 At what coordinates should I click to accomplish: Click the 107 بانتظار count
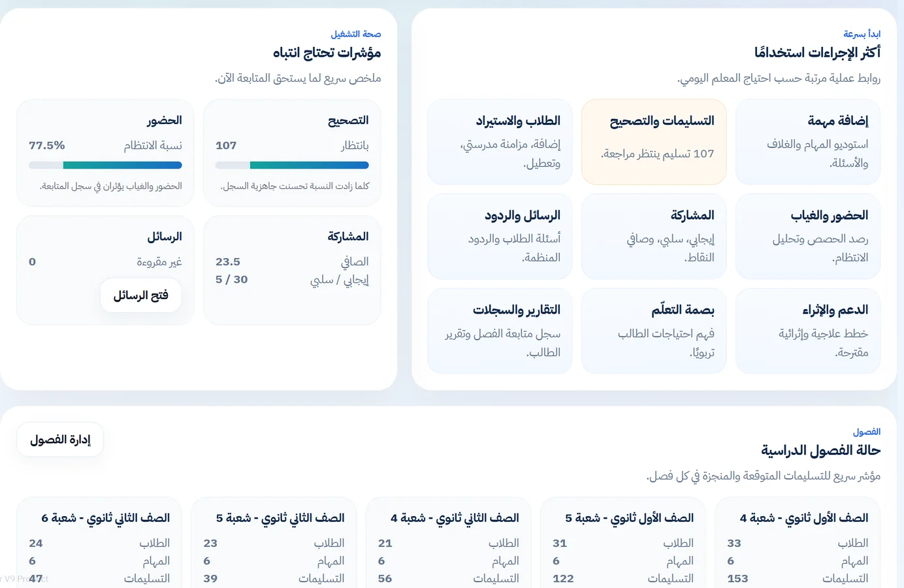point(226,146)
